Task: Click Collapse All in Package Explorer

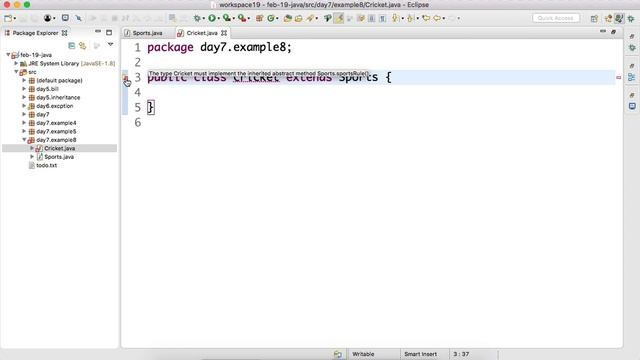Action: coord(71,46)
